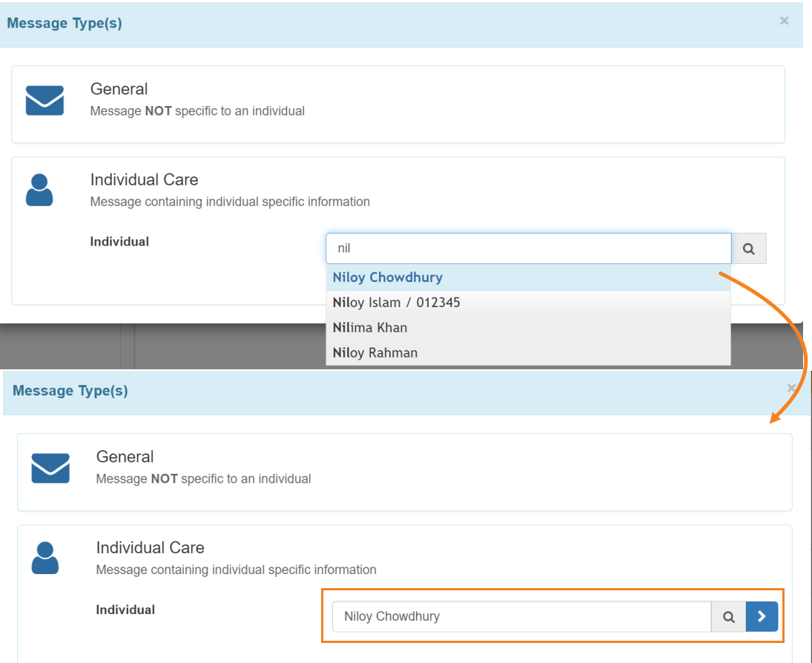The height and width of the screenshot is (663, 812).
Task: Click the Individual label in the lower dialog
Action: point(125,610)
